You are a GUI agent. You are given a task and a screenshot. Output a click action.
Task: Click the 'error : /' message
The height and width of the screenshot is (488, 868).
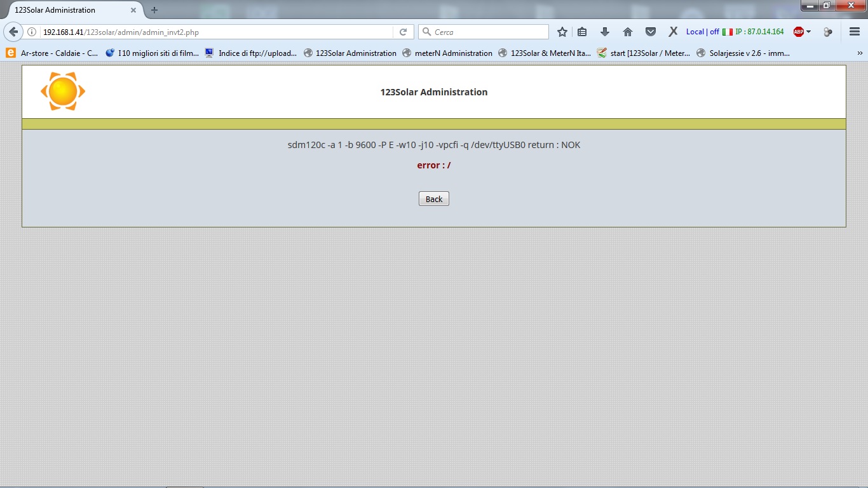point(434,165)
